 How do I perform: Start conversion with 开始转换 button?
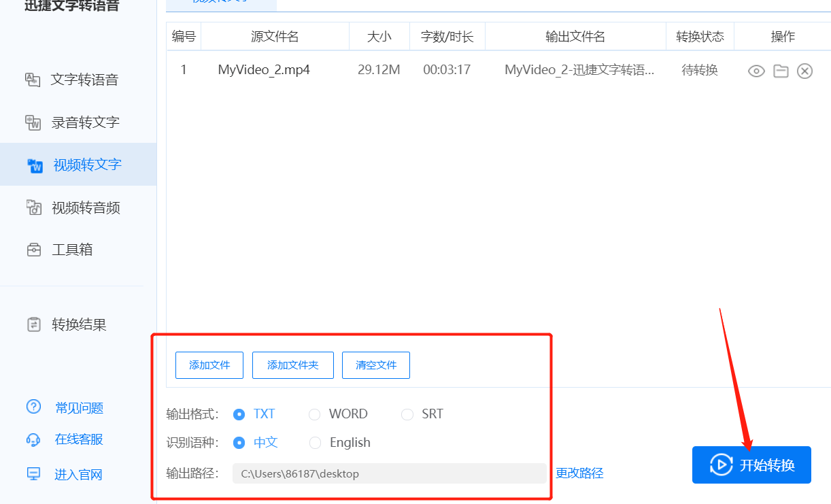click(751, 465)
